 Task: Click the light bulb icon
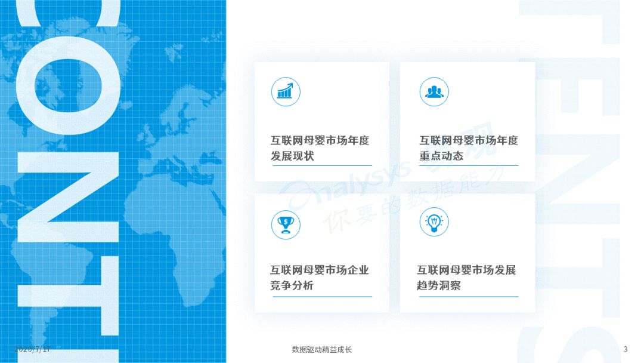pyautogui.click(x=434, y=222)
